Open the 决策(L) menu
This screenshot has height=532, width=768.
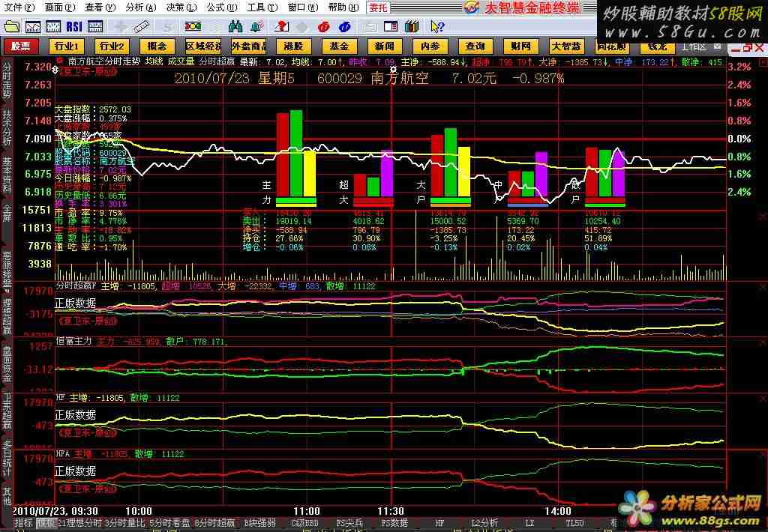point(181,7)
